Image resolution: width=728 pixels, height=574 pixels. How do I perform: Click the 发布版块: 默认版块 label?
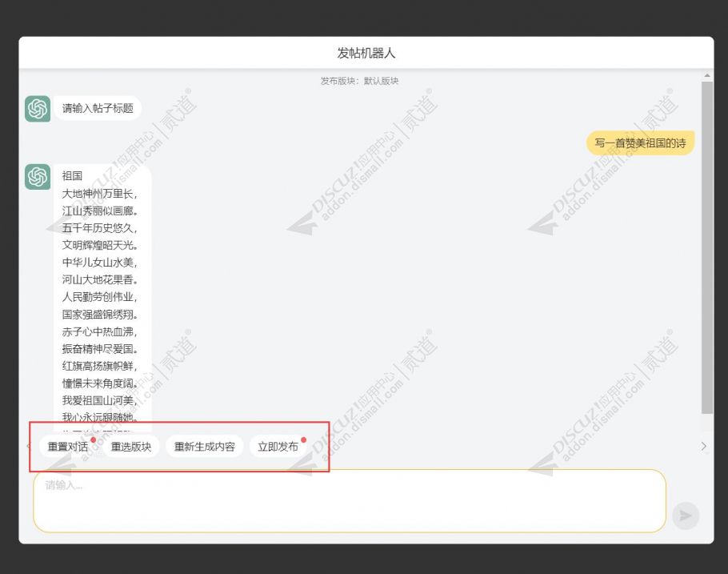coord(359,81)
